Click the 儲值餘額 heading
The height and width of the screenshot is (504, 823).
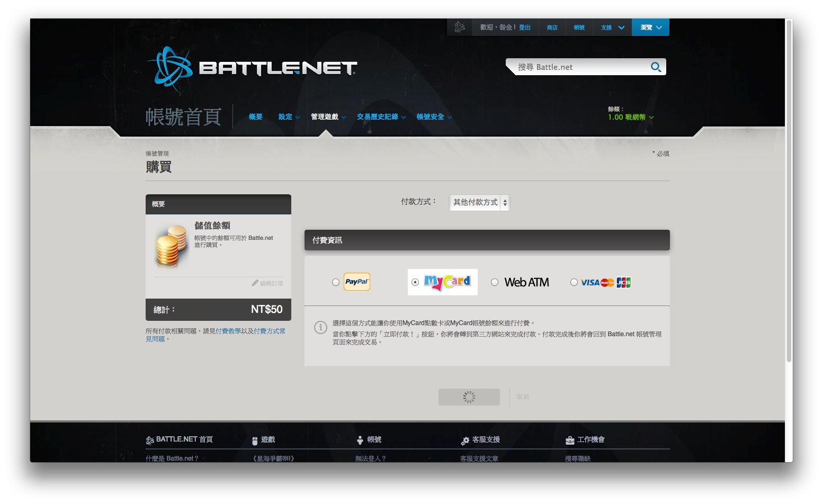click(212, 226)
